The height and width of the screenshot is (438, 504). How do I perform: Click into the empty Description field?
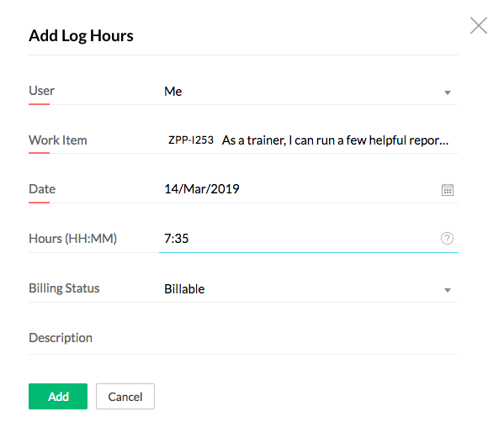coord(309,338)
